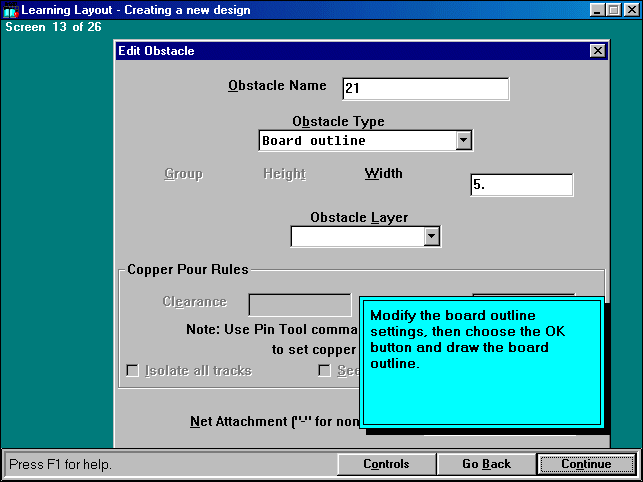The image size is (643, 482).
Task: Click the Learning Layout app icon in title bar
Action: coord(11,10)
